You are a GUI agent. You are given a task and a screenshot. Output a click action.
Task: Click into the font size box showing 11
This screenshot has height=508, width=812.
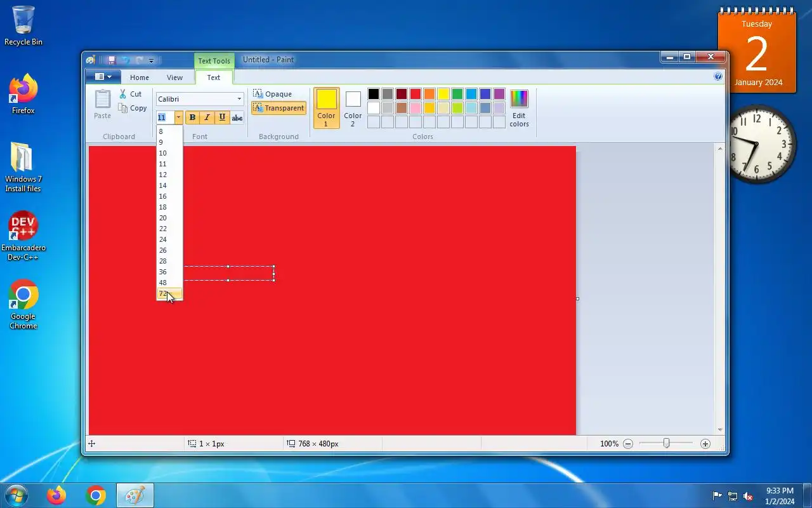(165, 117)
